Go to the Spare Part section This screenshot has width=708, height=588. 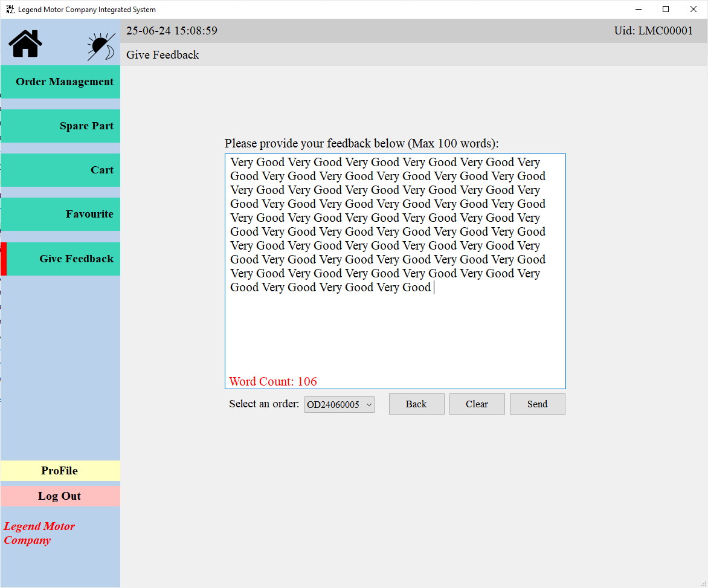click(60, 126)
